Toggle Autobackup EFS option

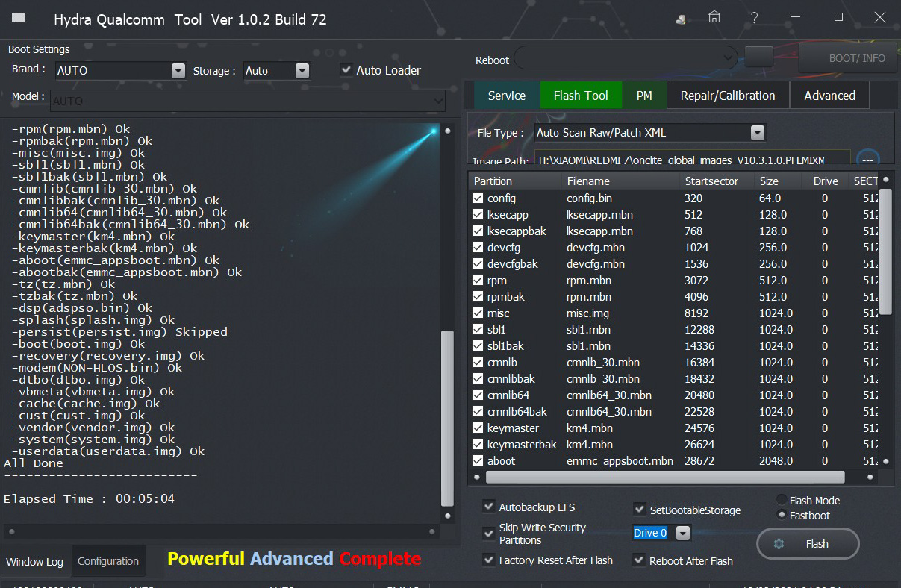pos(489,507)
